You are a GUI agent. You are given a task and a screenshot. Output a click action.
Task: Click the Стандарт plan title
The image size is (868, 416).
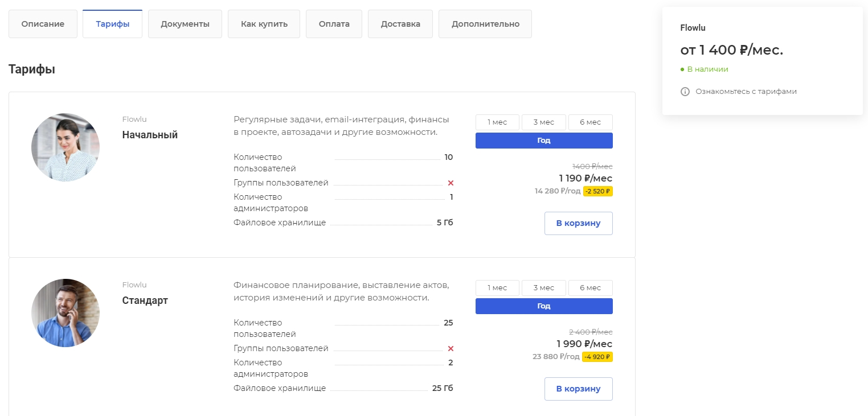[145, 300]
